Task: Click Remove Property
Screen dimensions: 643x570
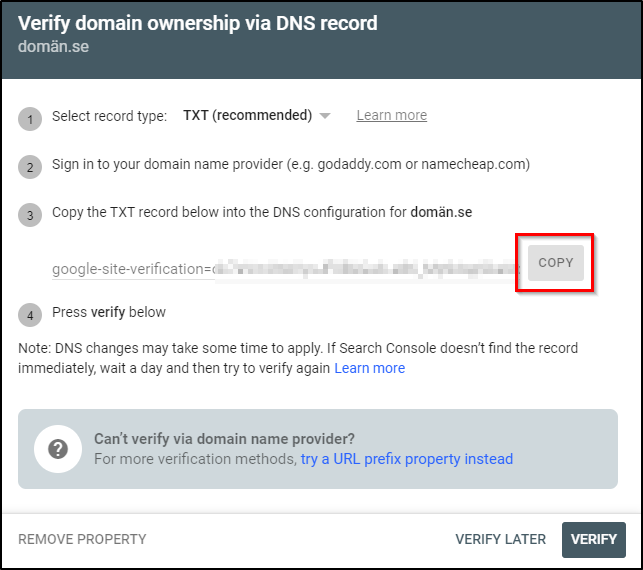Action: (x=82, y=539)
